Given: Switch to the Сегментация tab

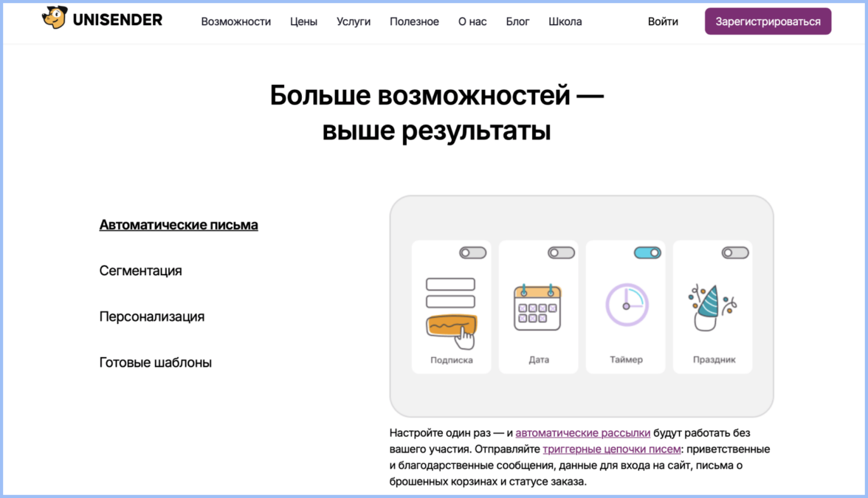Looking at the screenshot, I should pyautogui.click(x=140, y=271).
